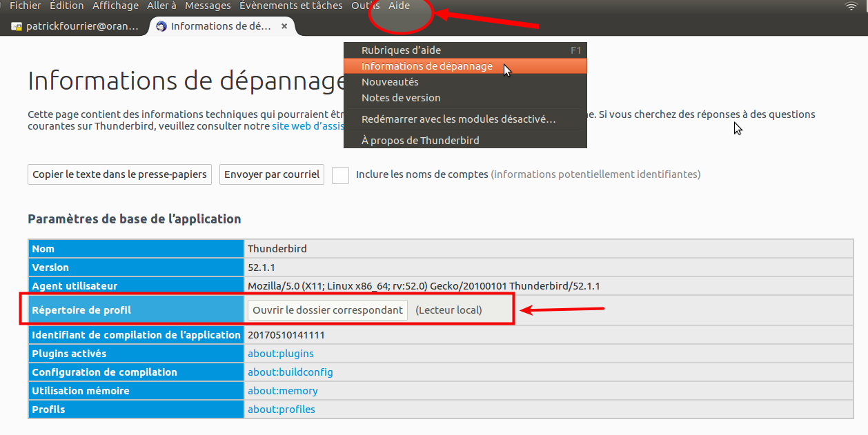
Task: Select Notes de version menu entry
Action: click(401, 98)
